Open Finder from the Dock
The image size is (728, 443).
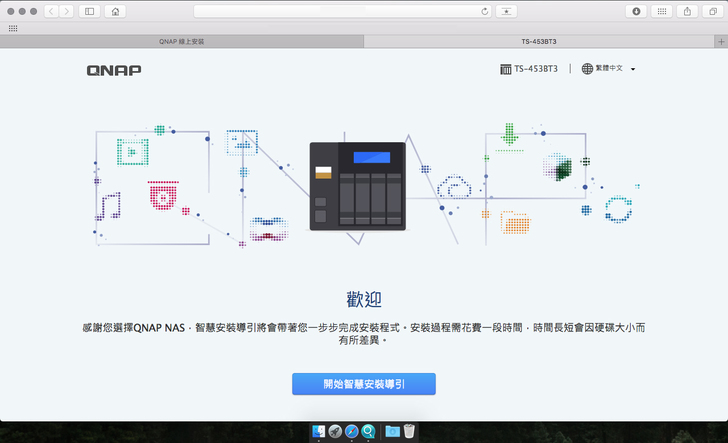tap(318, 432)
